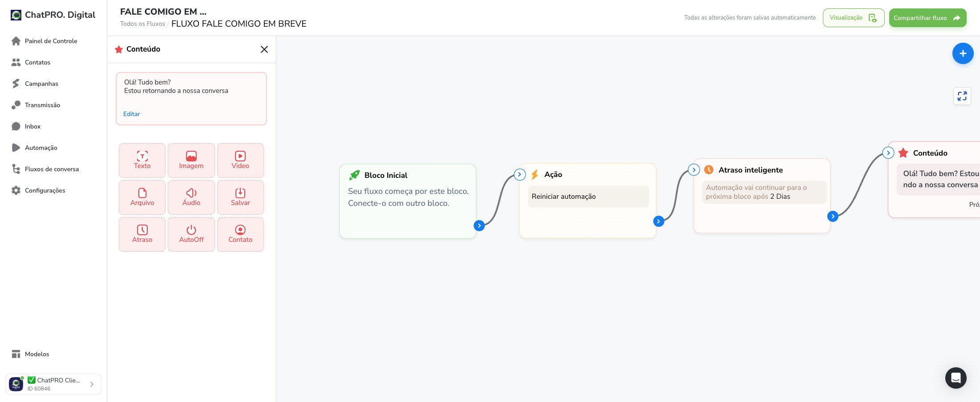Click the Compartilhar fluxo button
Viewport: 980px width, 402px height.
(927, 18)
